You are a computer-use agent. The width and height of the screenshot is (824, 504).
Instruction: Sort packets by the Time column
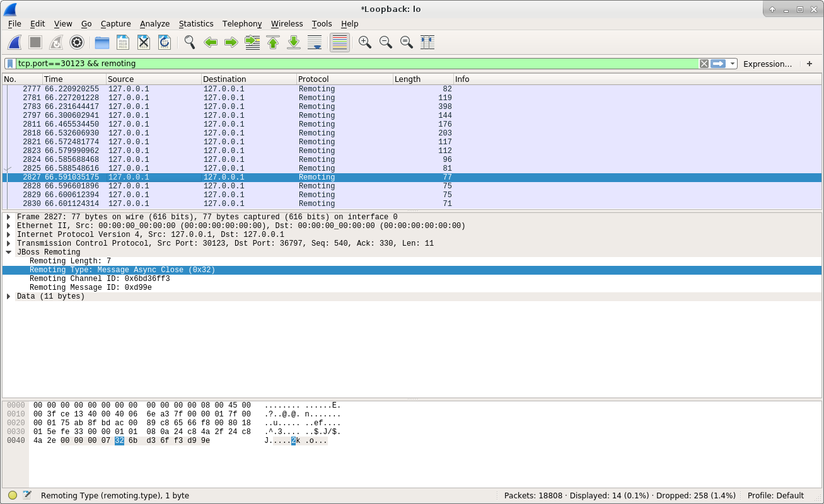(x=74, y=79)
